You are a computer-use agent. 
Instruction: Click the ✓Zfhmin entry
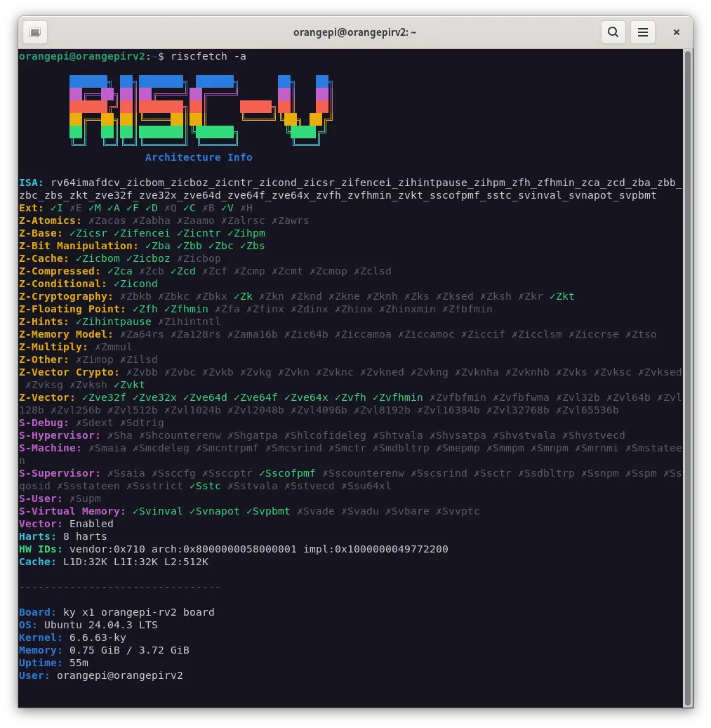(185, 309)
